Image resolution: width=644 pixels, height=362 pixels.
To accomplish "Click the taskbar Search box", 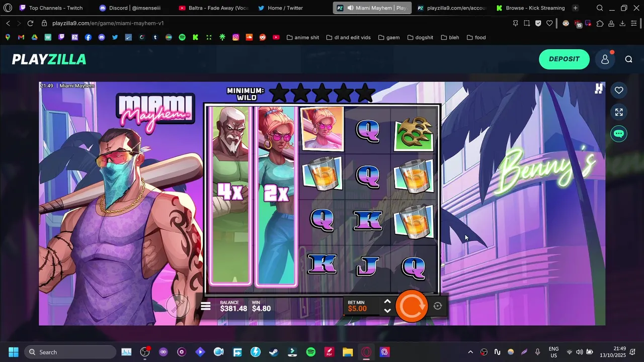I will point(69,352).
